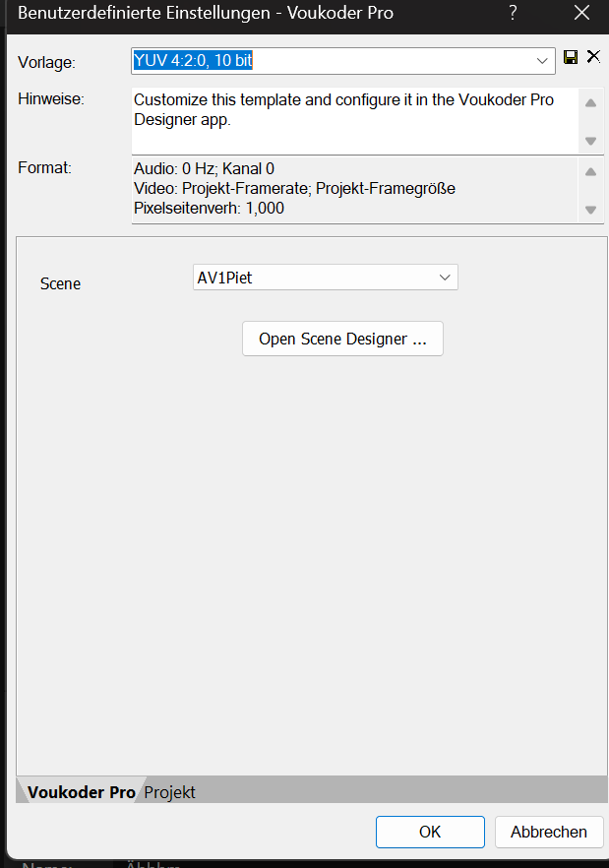The image size is (609, 868).
Task: Switch to the Projekt tab
Action: (169, 792)
